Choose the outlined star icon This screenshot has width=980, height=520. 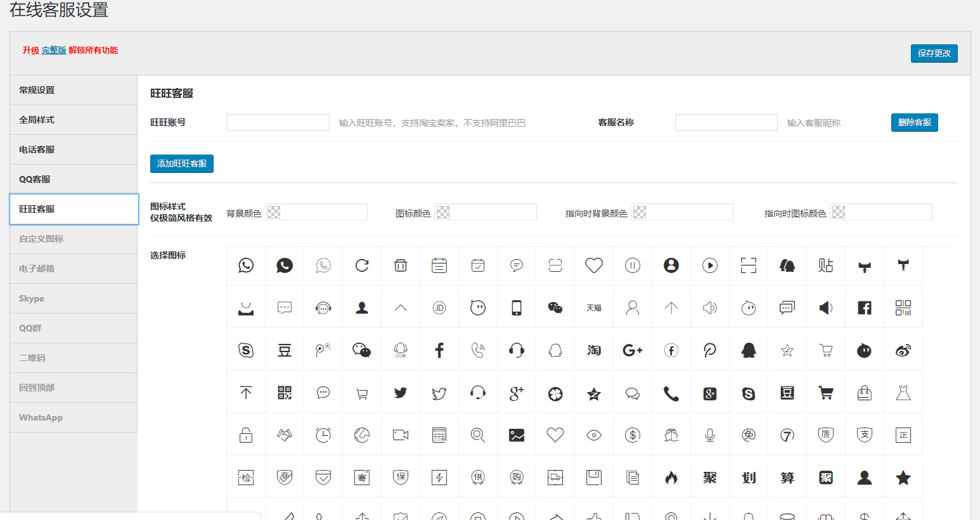pyautogui.click(x=787, y=350)
